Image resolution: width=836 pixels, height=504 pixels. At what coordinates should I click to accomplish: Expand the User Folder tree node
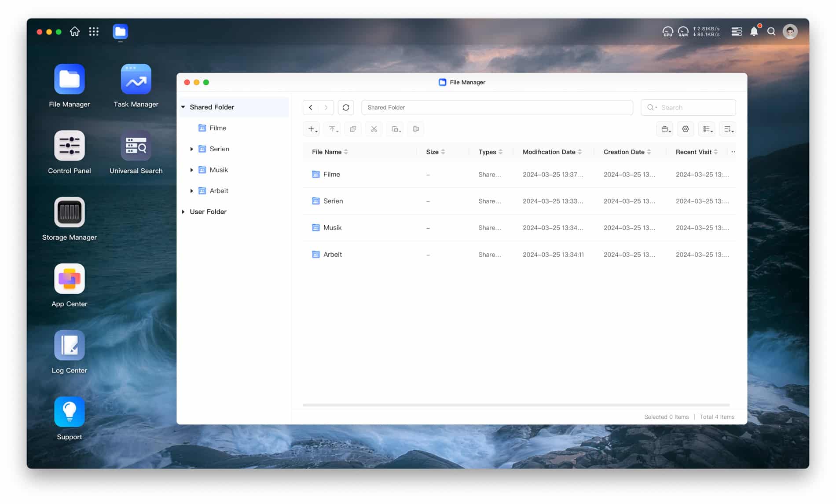(x=183, y=212)
